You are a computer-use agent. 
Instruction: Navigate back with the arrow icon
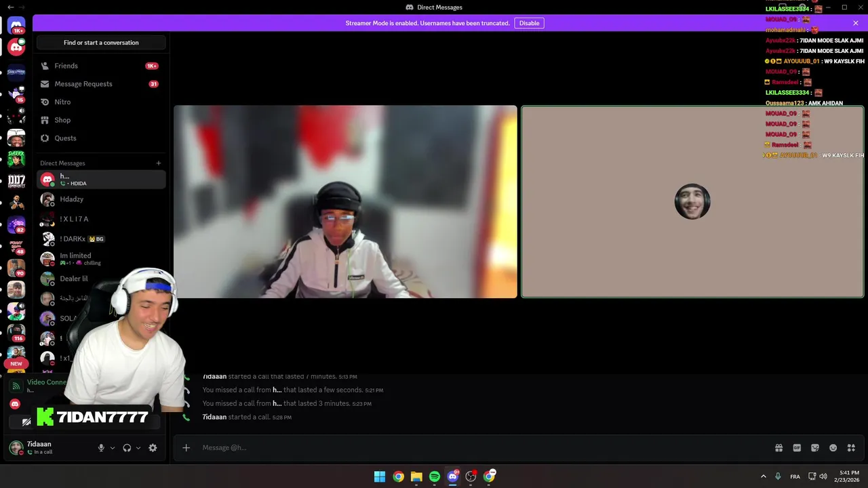click(10, 7)
